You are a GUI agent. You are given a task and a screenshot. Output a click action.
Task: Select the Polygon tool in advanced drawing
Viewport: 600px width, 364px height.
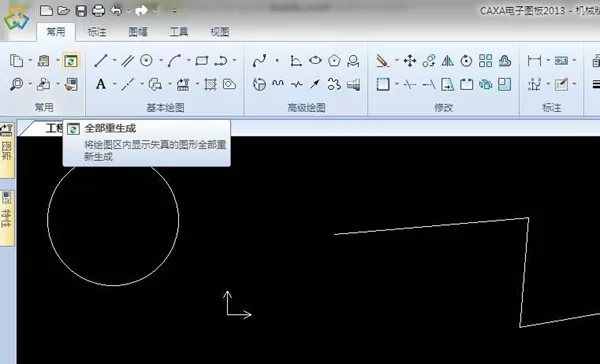[334, 60]
